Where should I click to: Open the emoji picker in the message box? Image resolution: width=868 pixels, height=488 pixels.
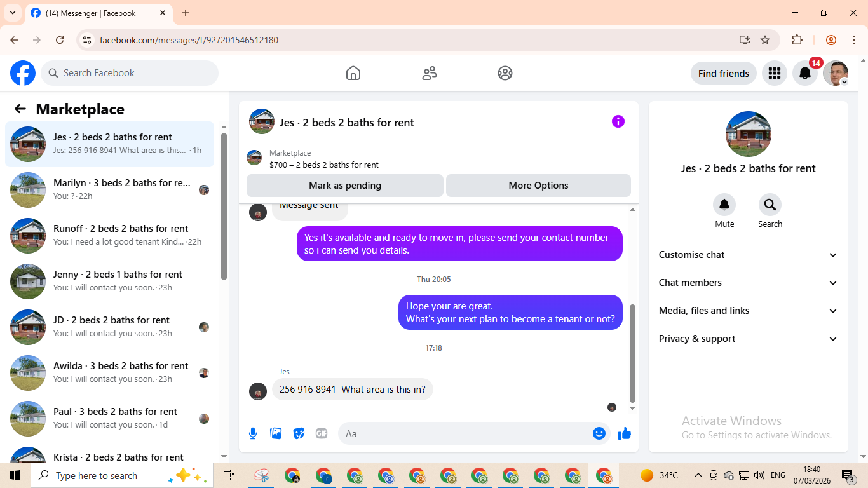(x=599, y=433)
